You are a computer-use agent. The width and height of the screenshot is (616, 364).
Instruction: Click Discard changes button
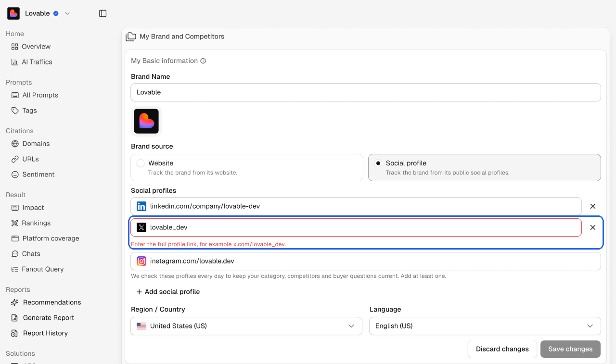click(502, 349)
